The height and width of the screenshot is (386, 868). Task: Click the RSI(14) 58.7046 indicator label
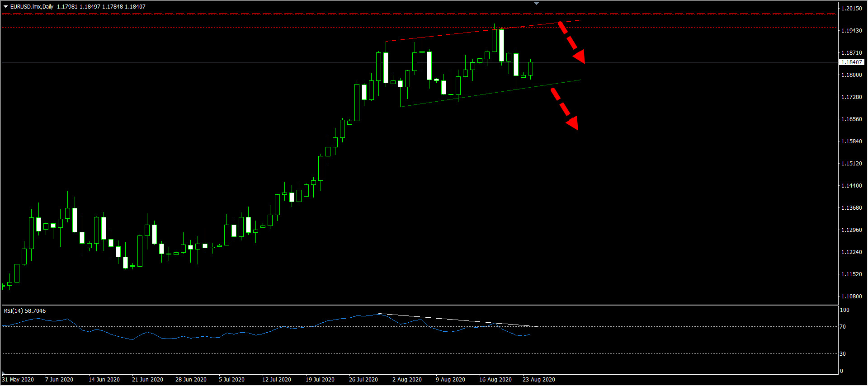click(25, 311)
